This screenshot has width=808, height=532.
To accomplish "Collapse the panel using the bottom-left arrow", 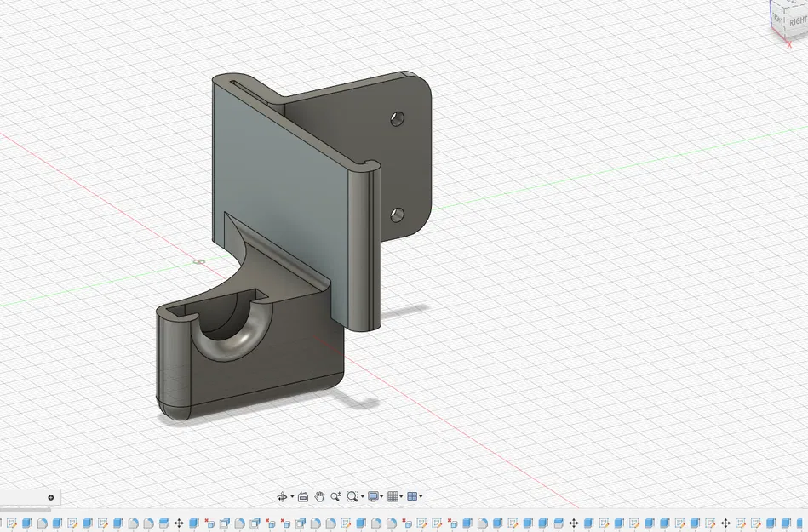I will tap(50, 498).
